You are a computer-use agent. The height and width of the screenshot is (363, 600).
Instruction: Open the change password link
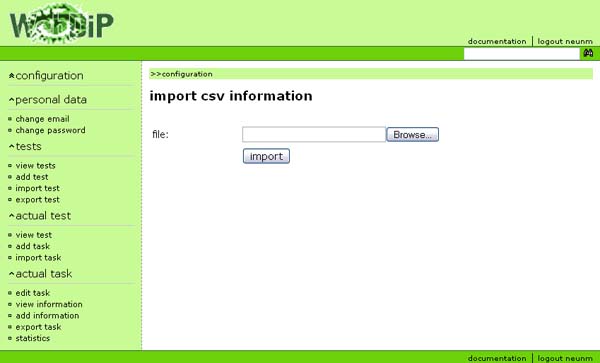point(50,130)
